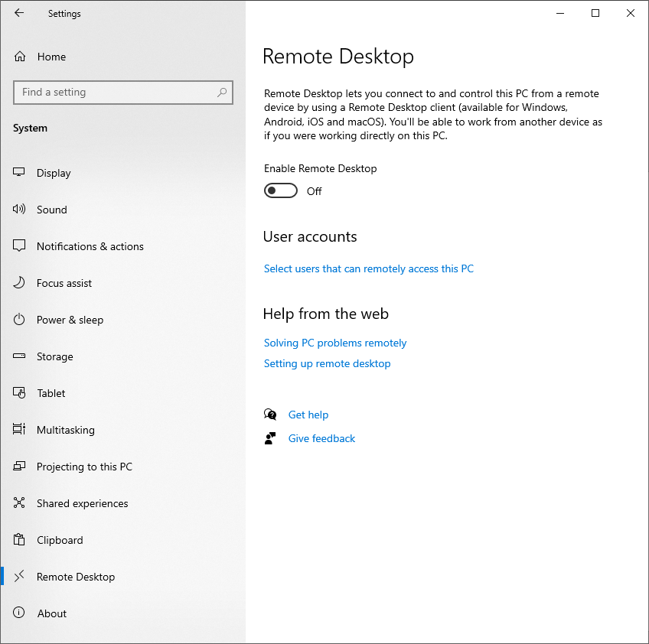Turn on the Enable Remote Desktop switch
The height and width of the screenshot is (644, 649).
click(x=281, y=190)
